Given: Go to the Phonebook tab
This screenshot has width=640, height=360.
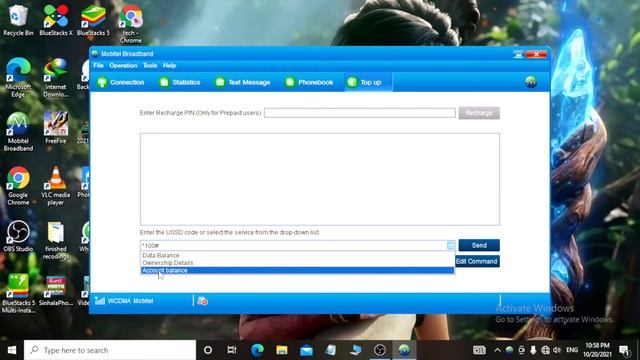Looking at the screenshot, I should click(x=309, y=82).
